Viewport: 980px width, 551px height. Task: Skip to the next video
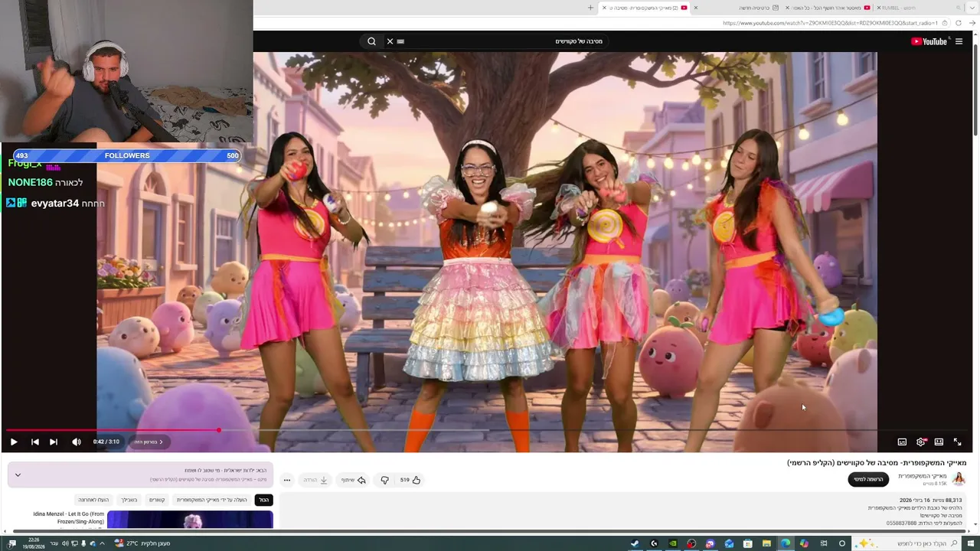click(53, 442)
